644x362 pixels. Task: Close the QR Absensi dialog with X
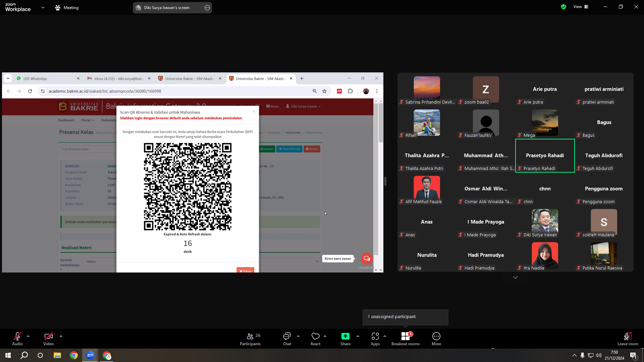click(254, 111)
